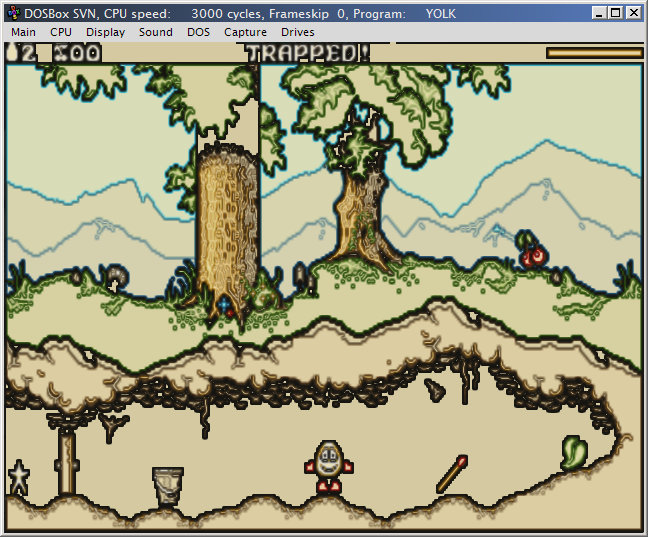The height and width of the screenshot is (537, 648).
Task: Click the red cherries on the hill
Action: [532, 250]
